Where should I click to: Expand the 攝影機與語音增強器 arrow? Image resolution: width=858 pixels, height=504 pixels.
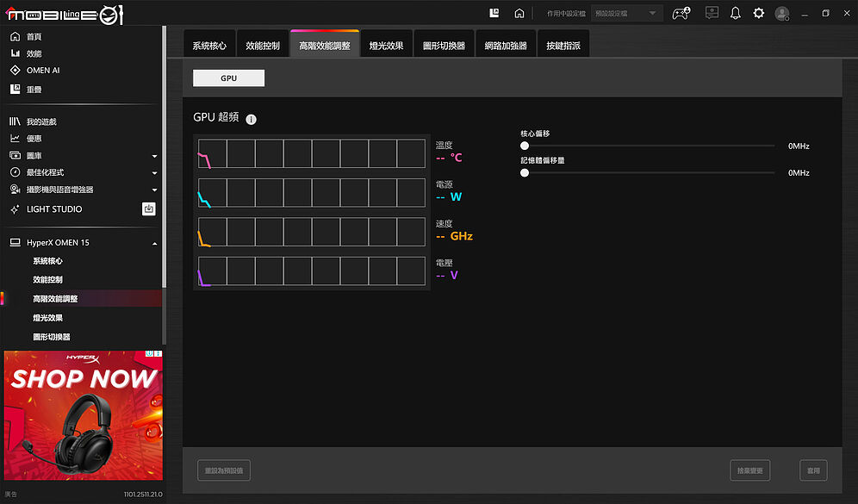[x=154, y=190]
